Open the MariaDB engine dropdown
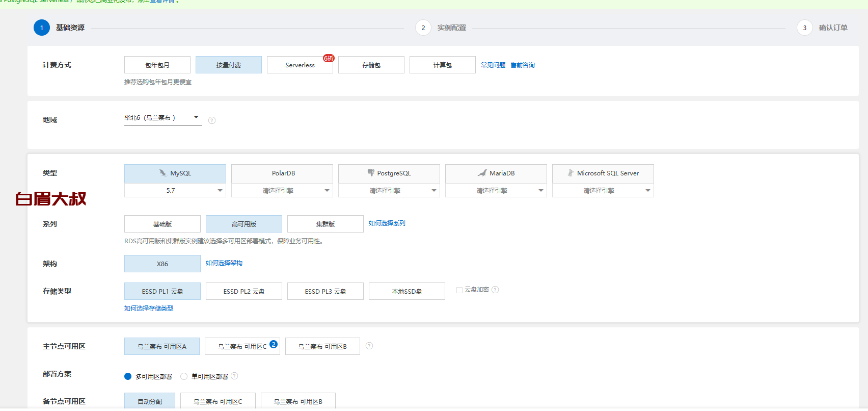Screen dimensions: 868x411 tap(496, 191)
